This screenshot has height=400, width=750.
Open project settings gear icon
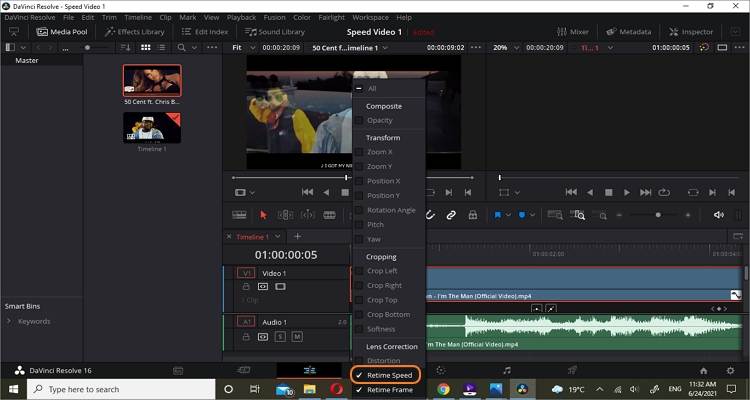tap(730, 371)
